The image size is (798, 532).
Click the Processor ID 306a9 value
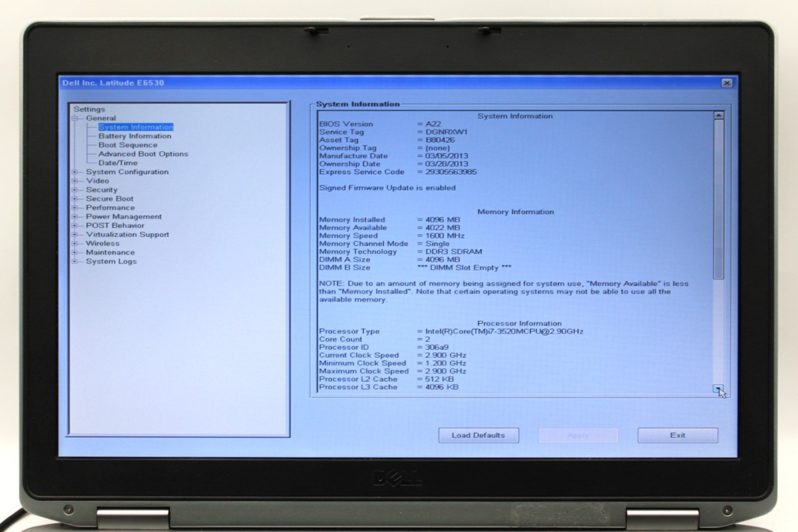437,347
